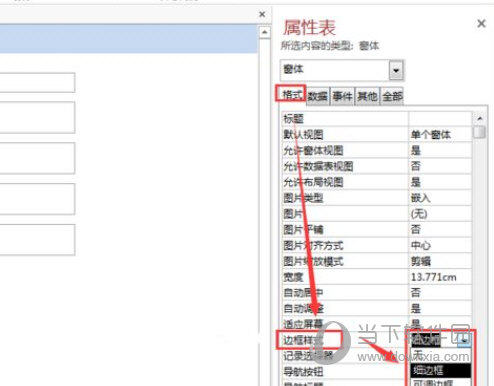494x386 pixels.
Task: Close the 属性表 property sheet panel
Action: click(481, 24)
